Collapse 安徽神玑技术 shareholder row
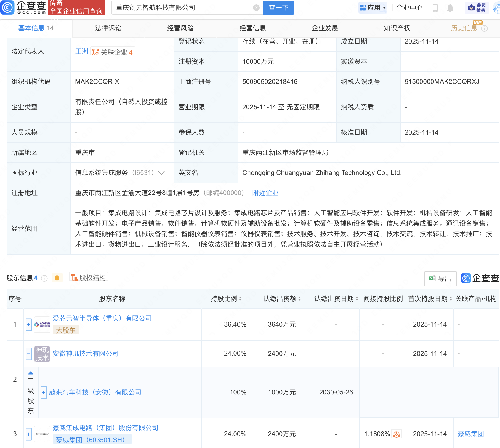 pos(29,354)
